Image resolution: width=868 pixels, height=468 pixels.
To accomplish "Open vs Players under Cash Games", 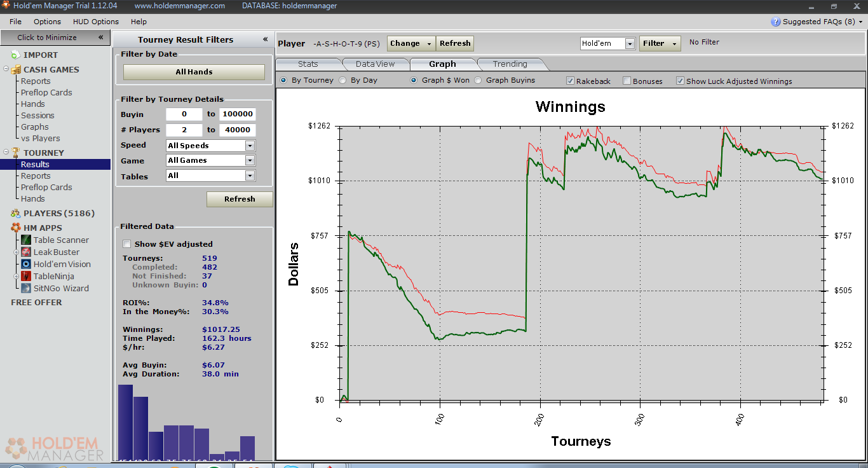I will pos(40,139).
